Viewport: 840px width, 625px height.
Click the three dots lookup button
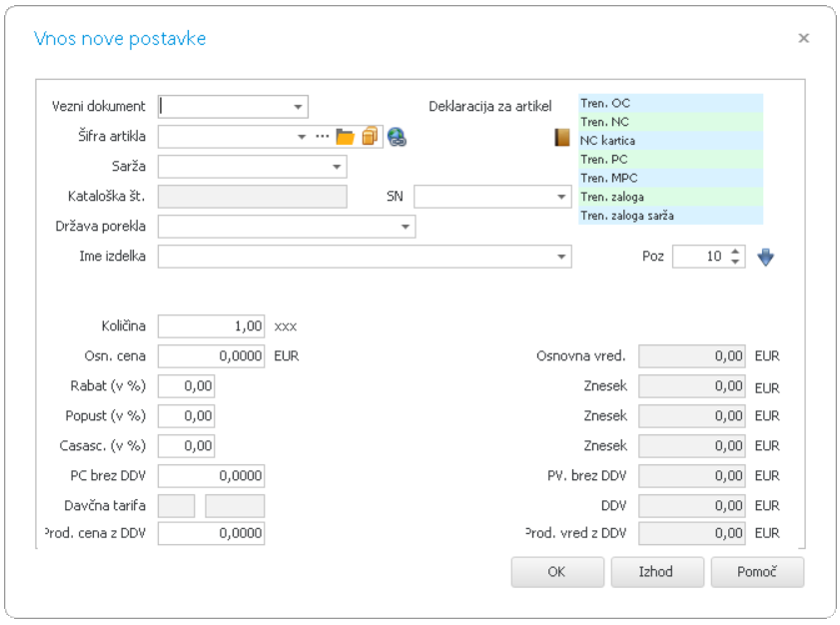coord(322,137)
